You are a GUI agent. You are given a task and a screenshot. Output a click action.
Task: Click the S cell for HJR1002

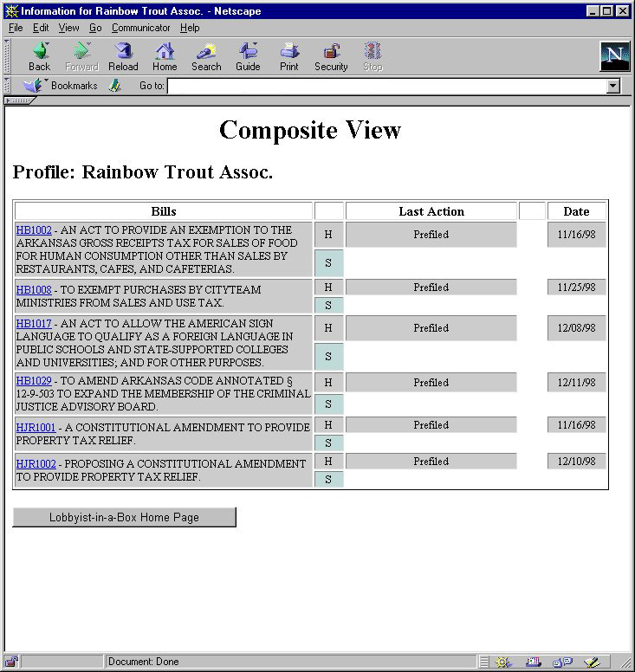(x=328, y=480)
